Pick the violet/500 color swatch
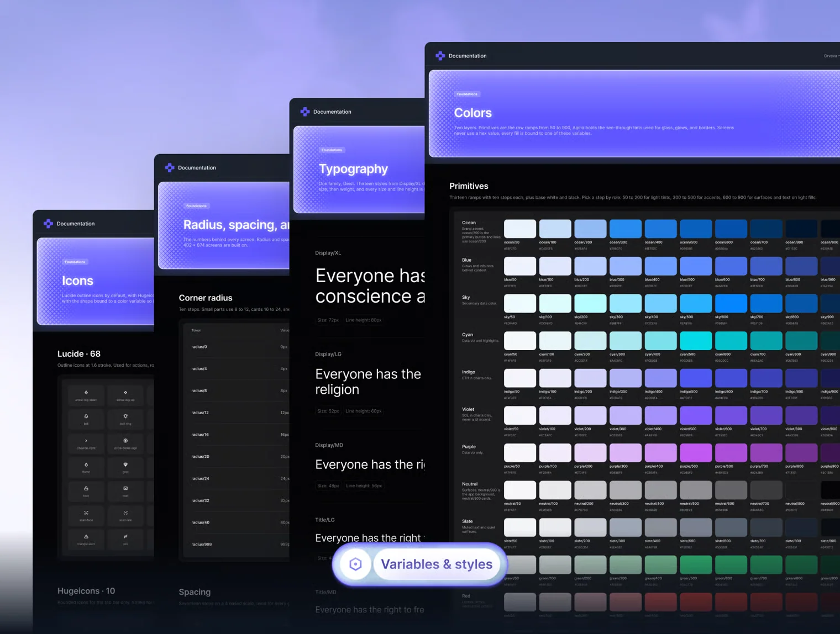Image resolution: width=840 pixels, height=634 pixels. [x=696, y=415]
